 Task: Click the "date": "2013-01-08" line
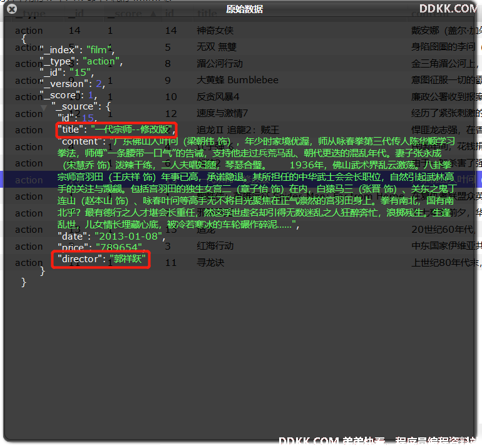111,237
